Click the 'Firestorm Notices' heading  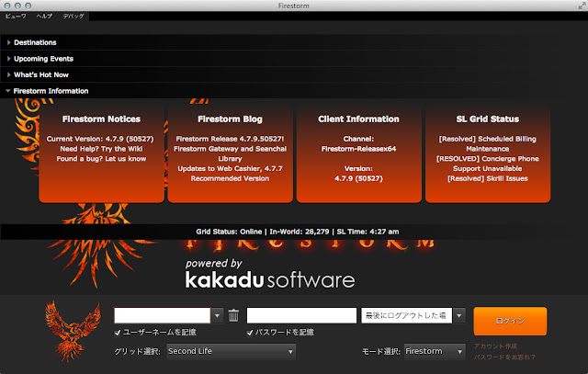101,119
